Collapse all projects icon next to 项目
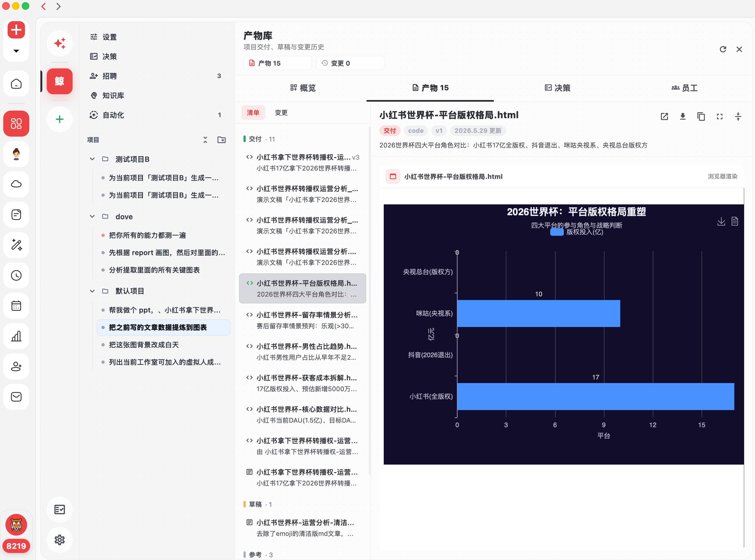755x560 pixels. (205, 140)
